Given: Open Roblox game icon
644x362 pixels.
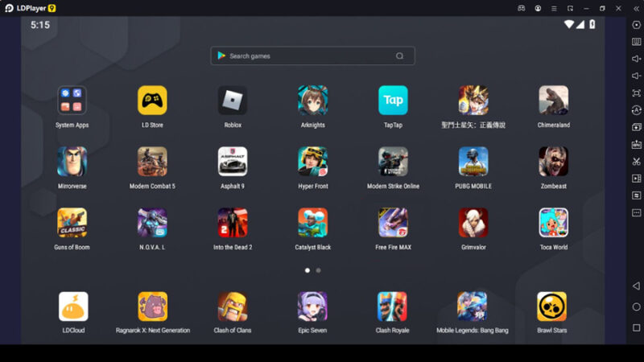Looking at the screenshot, I should (x=233, y=101).
